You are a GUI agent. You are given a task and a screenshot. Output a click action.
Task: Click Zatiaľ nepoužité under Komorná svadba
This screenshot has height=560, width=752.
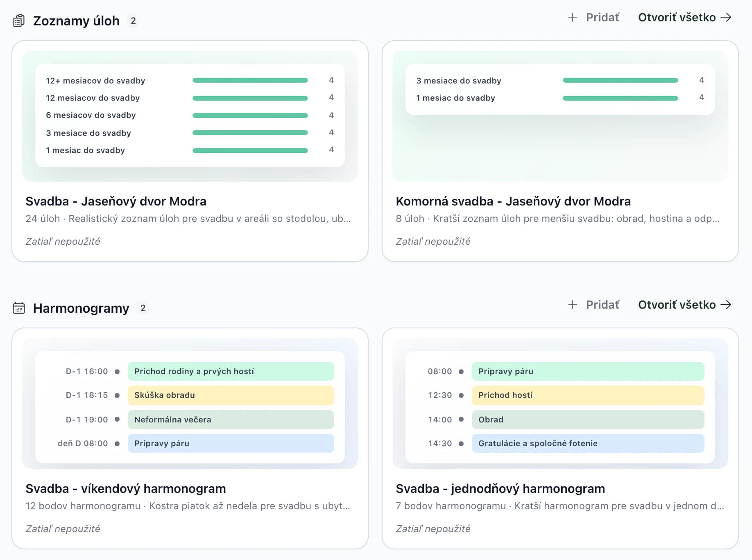pos(433,242)
